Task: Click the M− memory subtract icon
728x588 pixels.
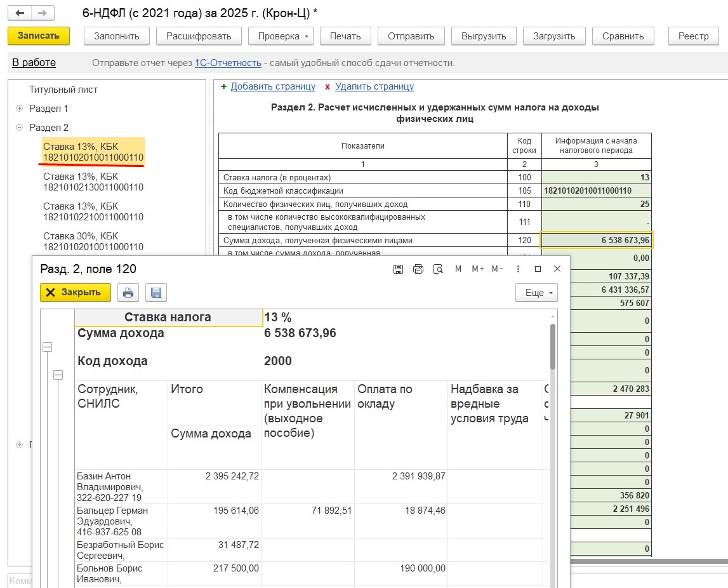Action: (498, 269)
